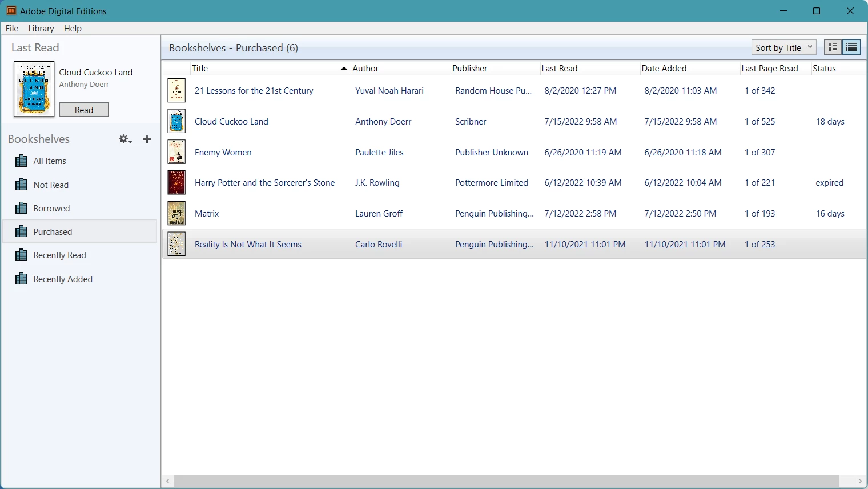Click the "1 of 525" page cell

tap(760, 122)
